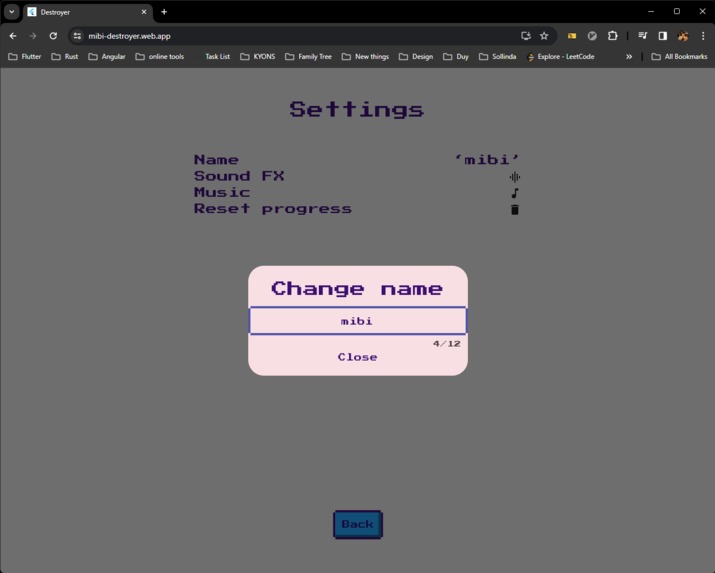Screen dimensions: 715x573
Task: Open the All Bookmarks folder
Action: 679,57
